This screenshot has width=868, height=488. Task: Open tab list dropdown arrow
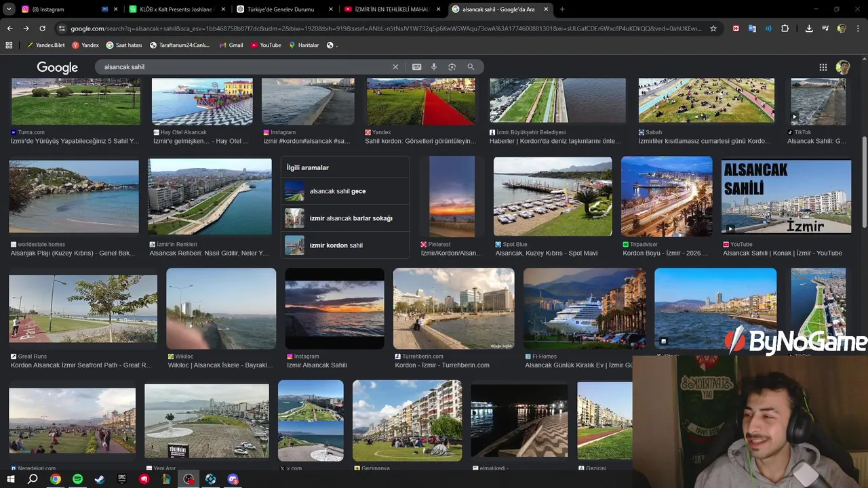(x=9, y=9)
